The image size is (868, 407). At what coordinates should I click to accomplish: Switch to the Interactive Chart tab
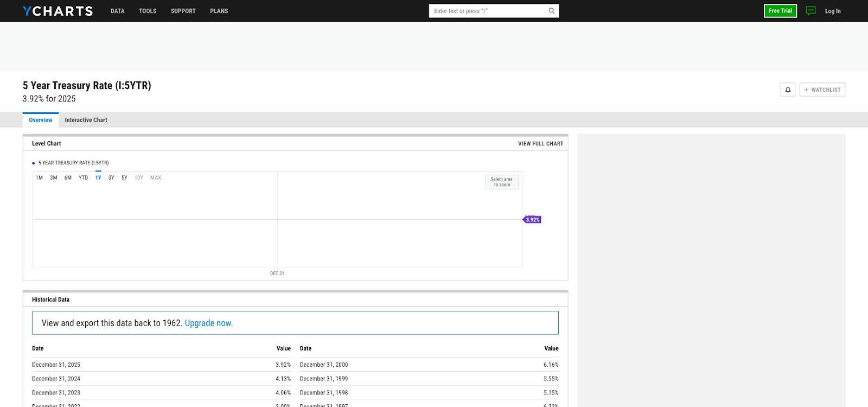(86, 120)
